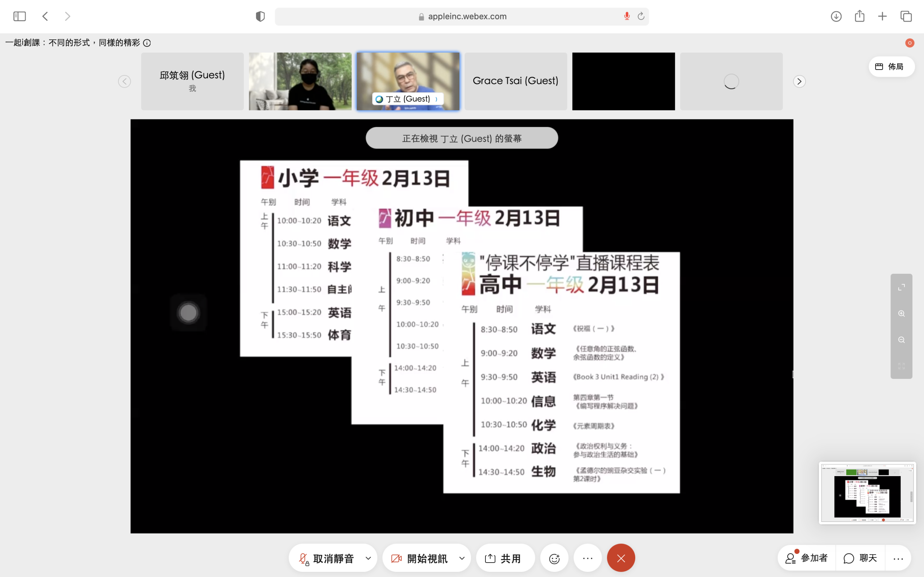Open Safari downloads icon
The width and height of the screenshot is (924, 577).
coord(836,16)
